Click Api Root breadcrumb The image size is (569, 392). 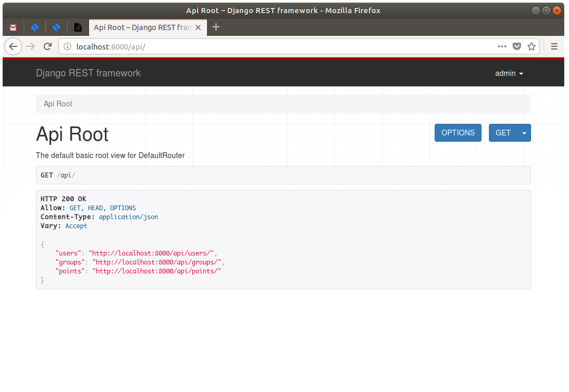click(58, 104)
